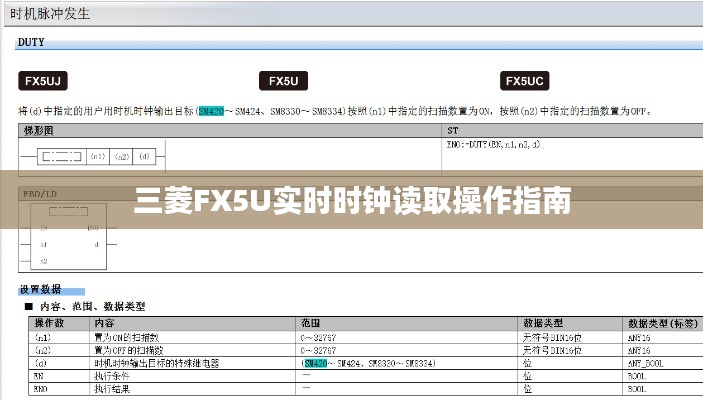
Task: Click the 设置数据 section heading
Action: pos(40,290)
